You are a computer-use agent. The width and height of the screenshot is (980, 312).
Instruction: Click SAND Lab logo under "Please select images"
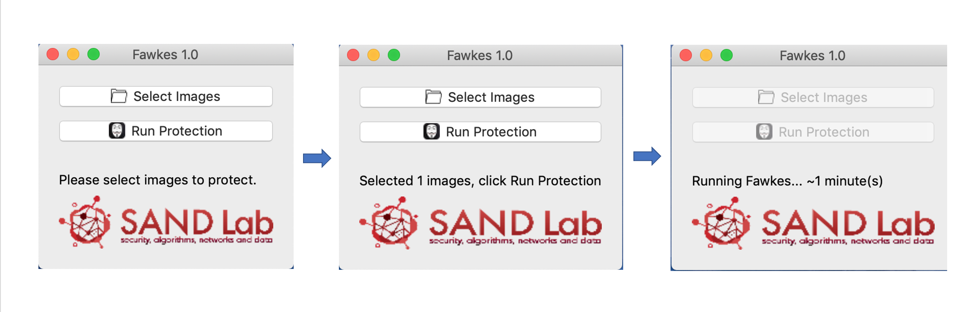point(166,222)
